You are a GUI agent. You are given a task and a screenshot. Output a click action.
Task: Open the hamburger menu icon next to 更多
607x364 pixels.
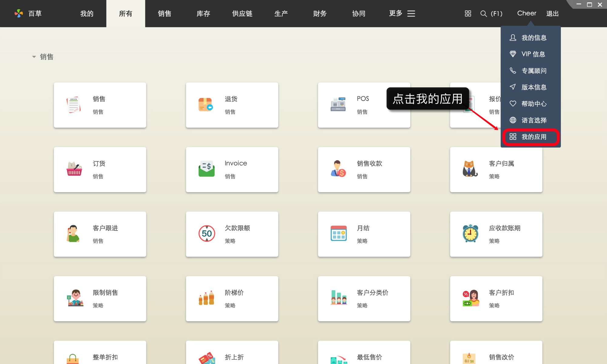point(411,13)
